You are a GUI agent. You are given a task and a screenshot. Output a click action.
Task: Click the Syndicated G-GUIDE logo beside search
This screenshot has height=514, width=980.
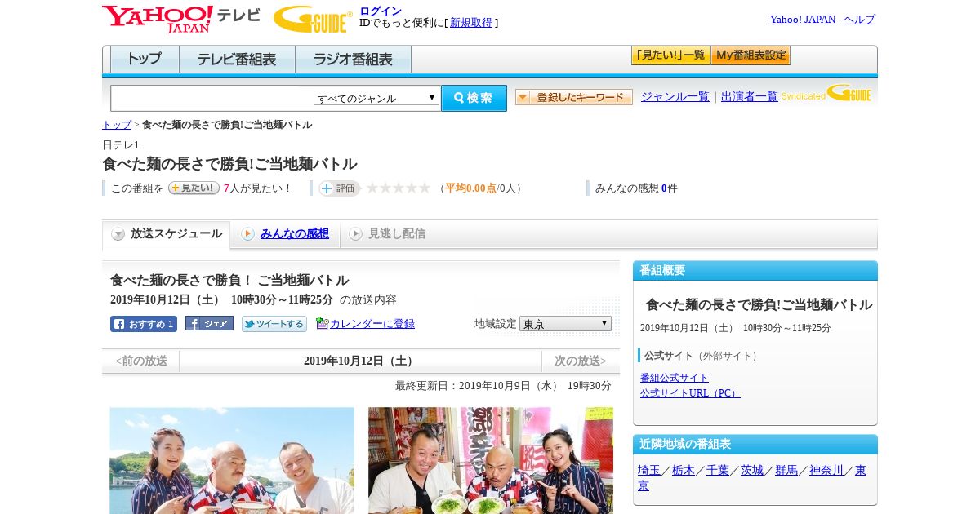826,95
